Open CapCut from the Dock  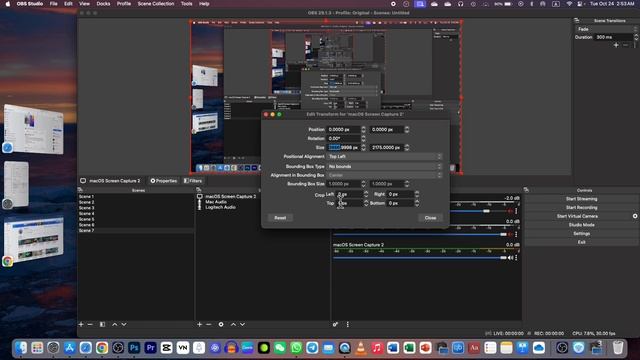click(x=167, y=347)
